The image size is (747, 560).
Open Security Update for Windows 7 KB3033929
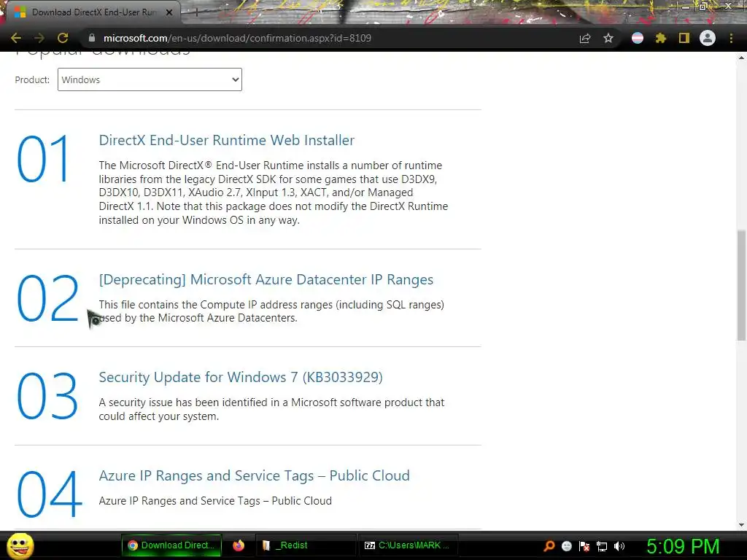241,377
